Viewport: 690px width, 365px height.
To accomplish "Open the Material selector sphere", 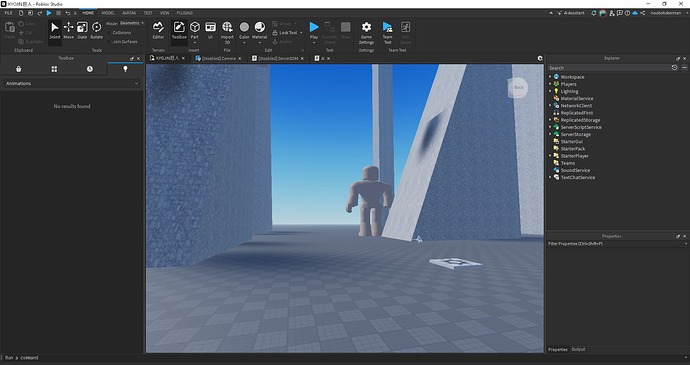I will click(260, 27).
